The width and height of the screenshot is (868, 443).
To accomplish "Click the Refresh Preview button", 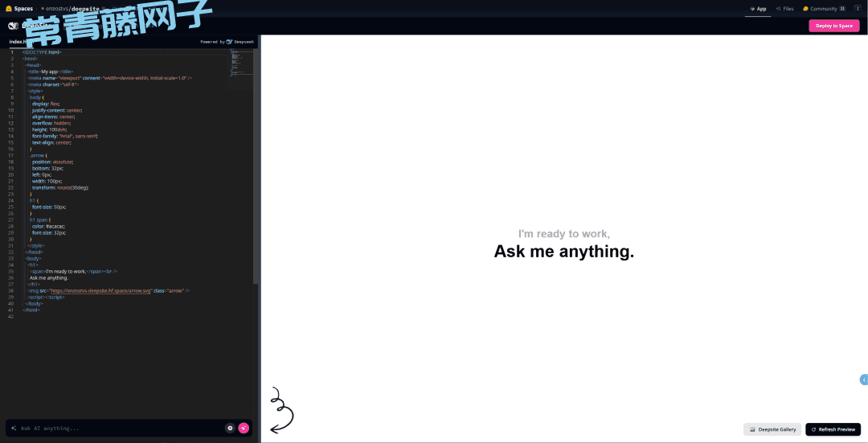I will (x=833, y=429).
